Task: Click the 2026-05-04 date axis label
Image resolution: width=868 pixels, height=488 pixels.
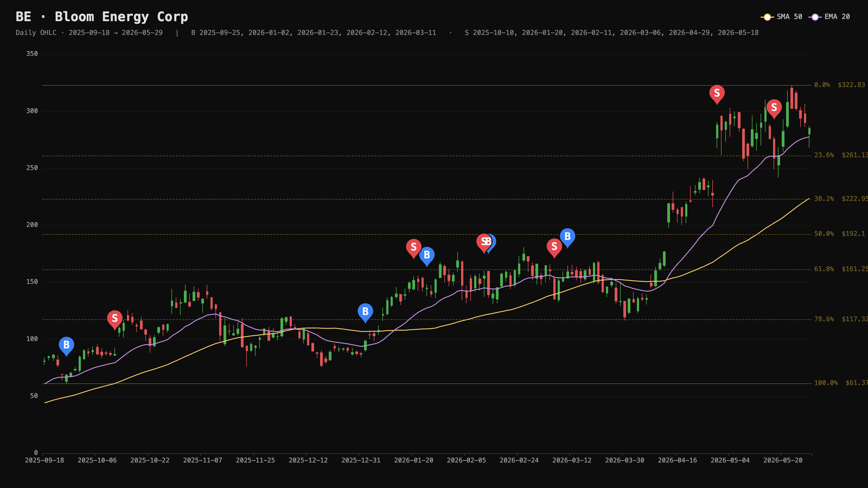Action: point(730,460)
